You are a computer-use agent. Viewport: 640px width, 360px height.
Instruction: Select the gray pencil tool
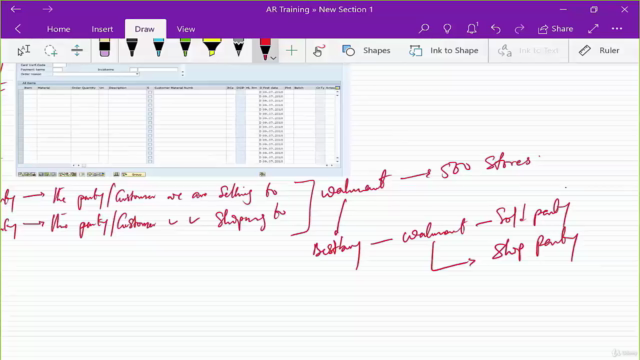point(238,48)
